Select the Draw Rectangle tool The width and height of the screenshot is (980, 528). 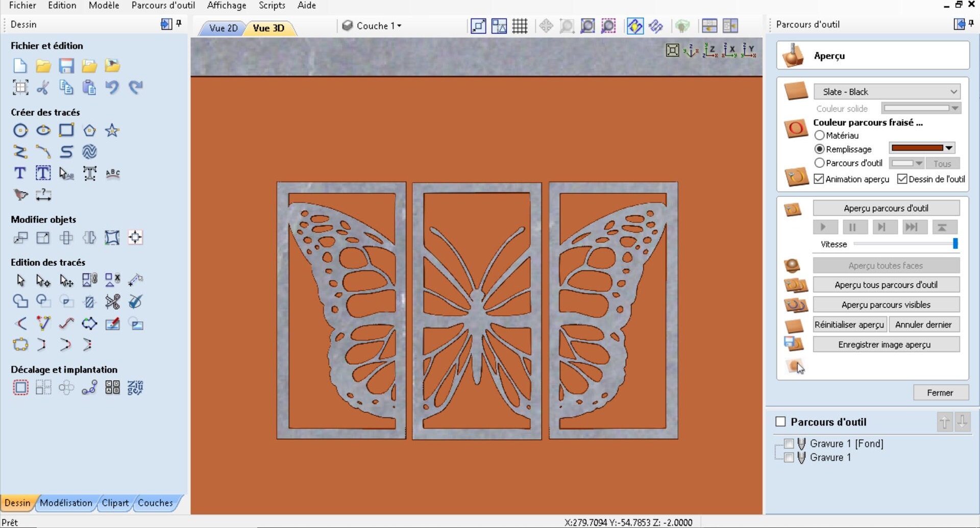tap(67, 131)
